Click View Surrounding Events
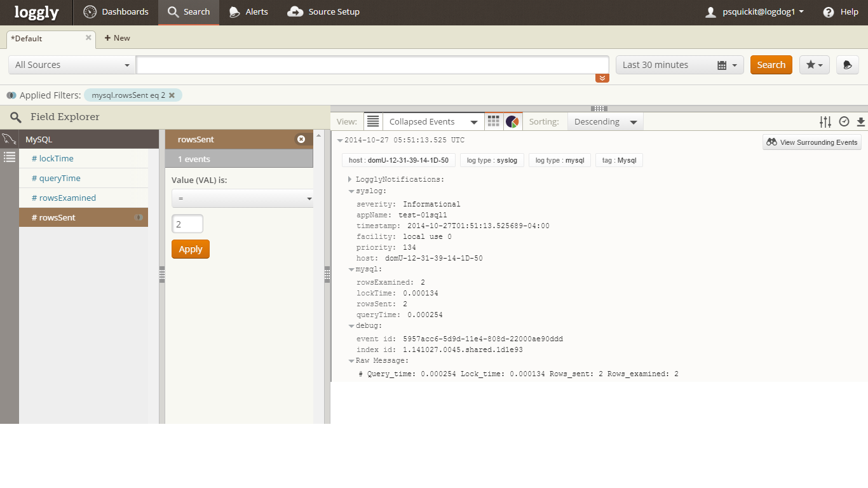 [812, 142]
